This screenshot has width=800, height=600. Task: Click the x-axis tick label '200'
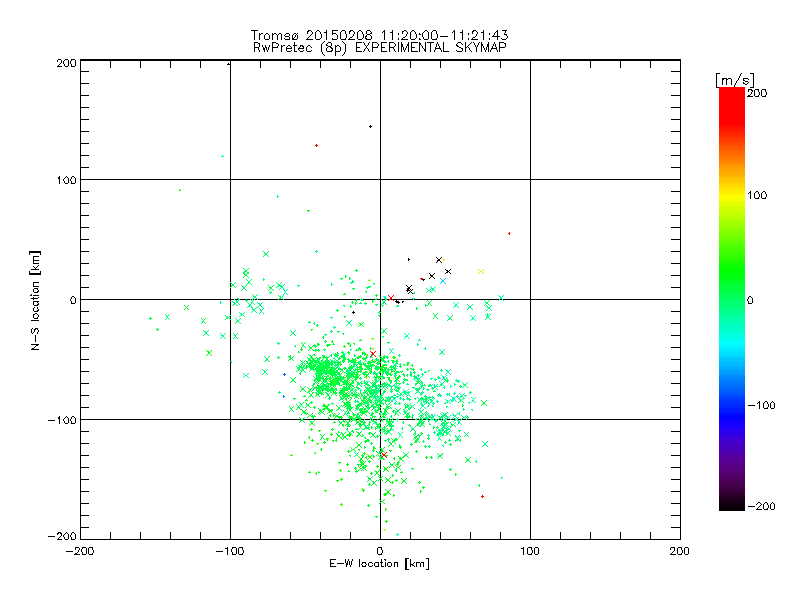[x=679, y=551]
